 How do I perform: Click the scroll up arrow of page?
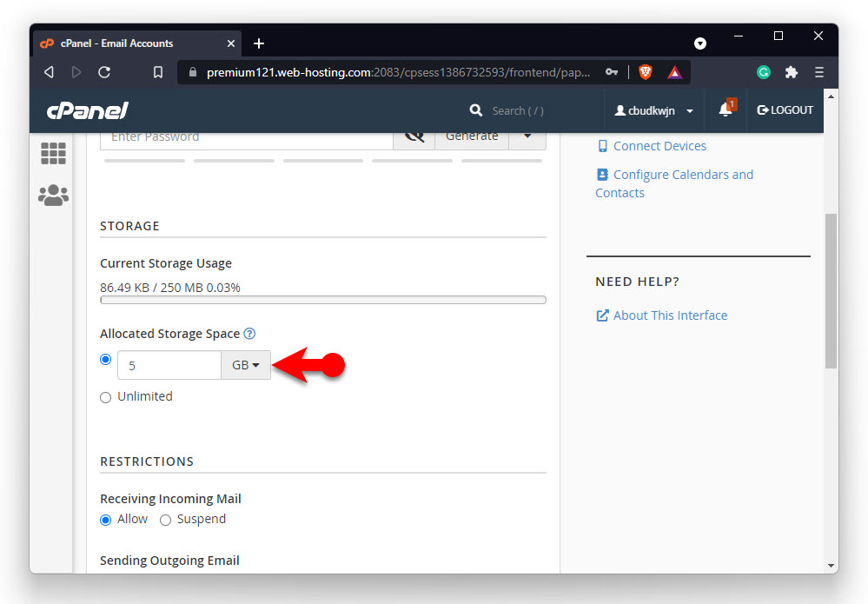[x=831, y=96]
